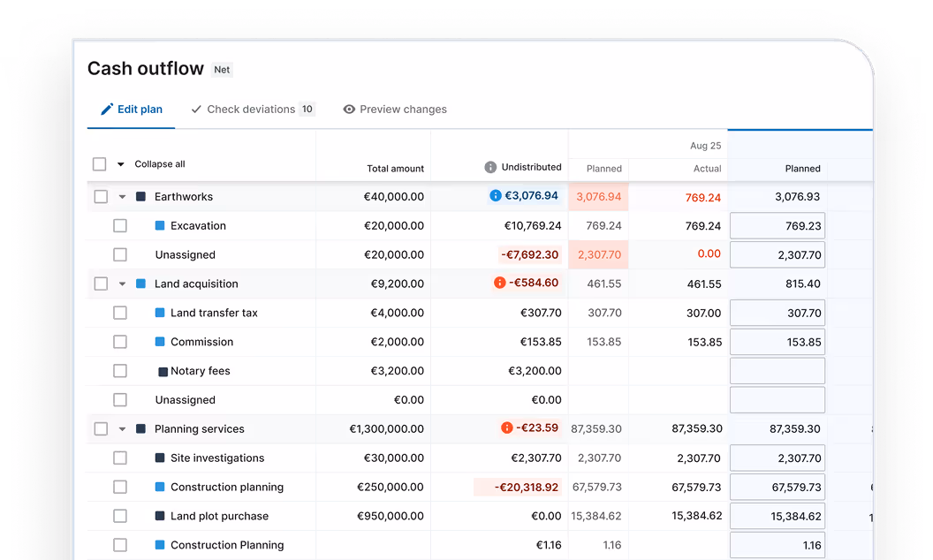Switch to the Edit plan tab
Image resolution: width=933 pixels, height=560 pixels.
pos(131,110)
